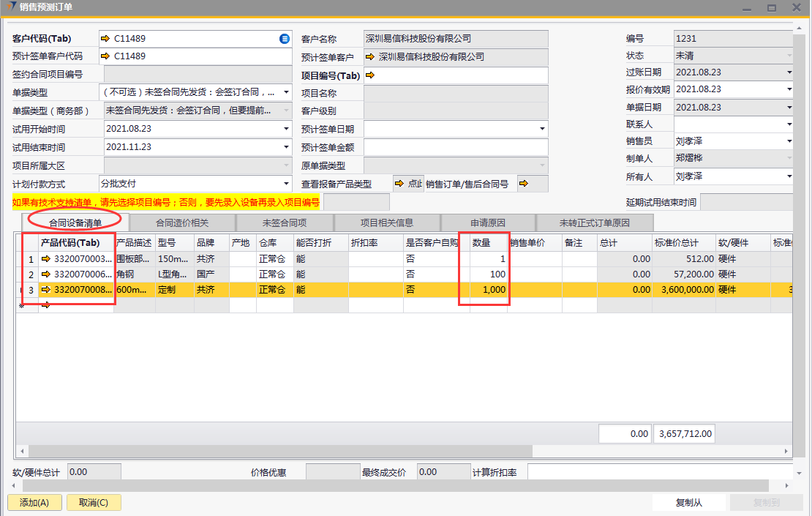Open the 计划付款方式 dropdown showing 分批支付
This screenshot has height=516, width=812.
coord(285,184)
